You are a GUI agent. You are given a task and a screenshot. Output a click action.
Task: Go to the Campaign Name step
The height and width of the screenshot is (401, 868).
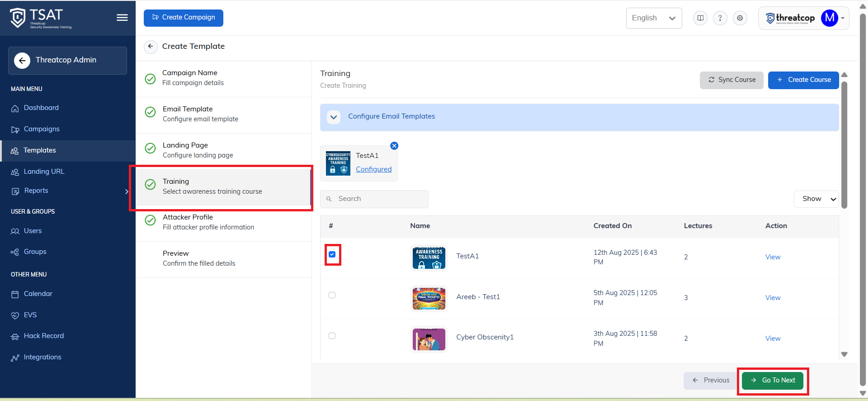pyautogui.click(x=224, y=79)
